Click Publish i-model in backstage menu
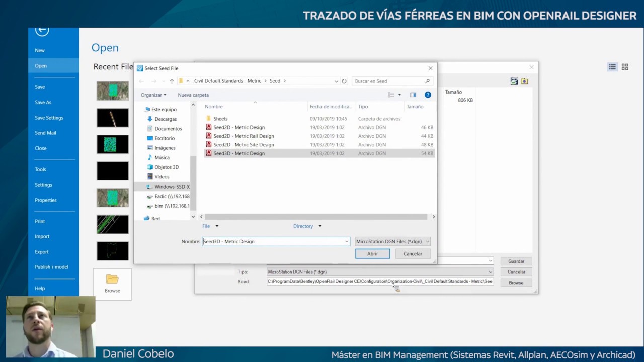This screenshot has height=362, width=644. [x=51, y=267]
